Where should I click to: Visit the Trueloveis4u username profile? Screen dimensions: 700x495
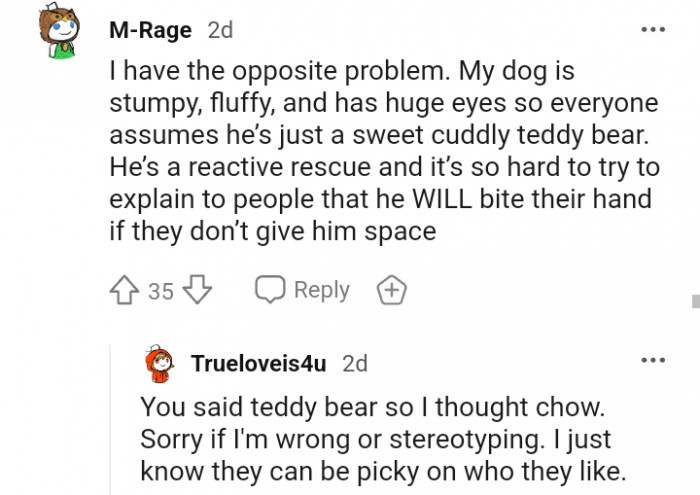point(259,363)
